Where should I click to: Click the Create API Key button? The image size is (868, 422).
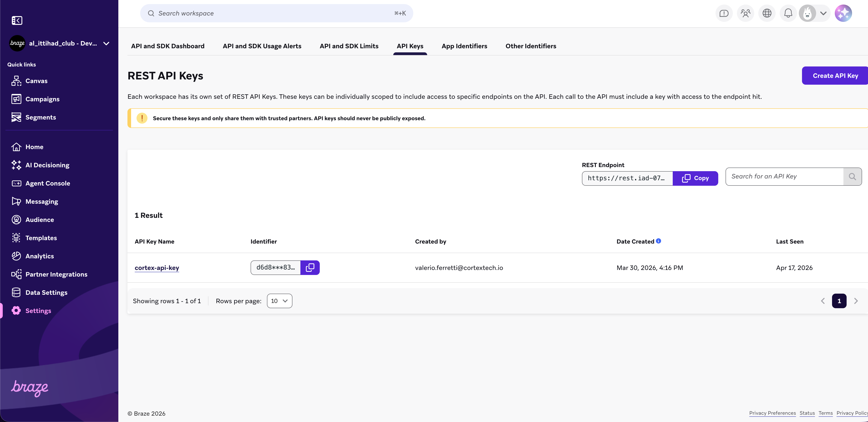(835, 76)
